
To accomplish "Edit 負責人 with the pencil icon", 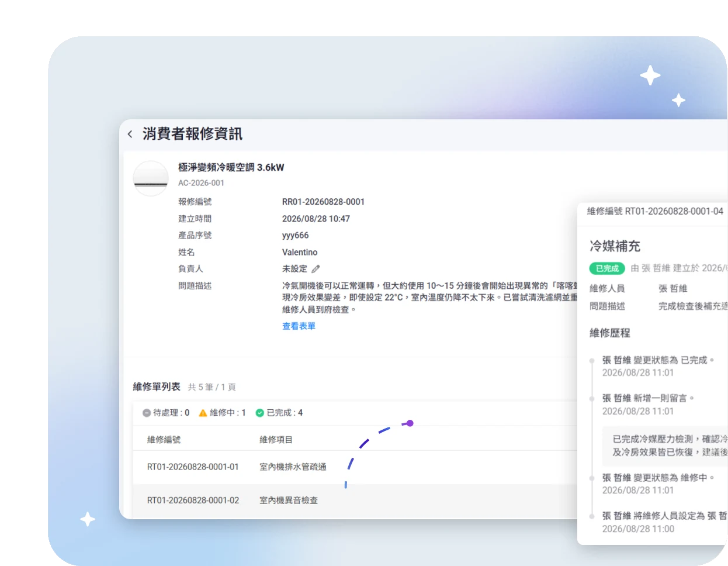I will click(316, 269).
